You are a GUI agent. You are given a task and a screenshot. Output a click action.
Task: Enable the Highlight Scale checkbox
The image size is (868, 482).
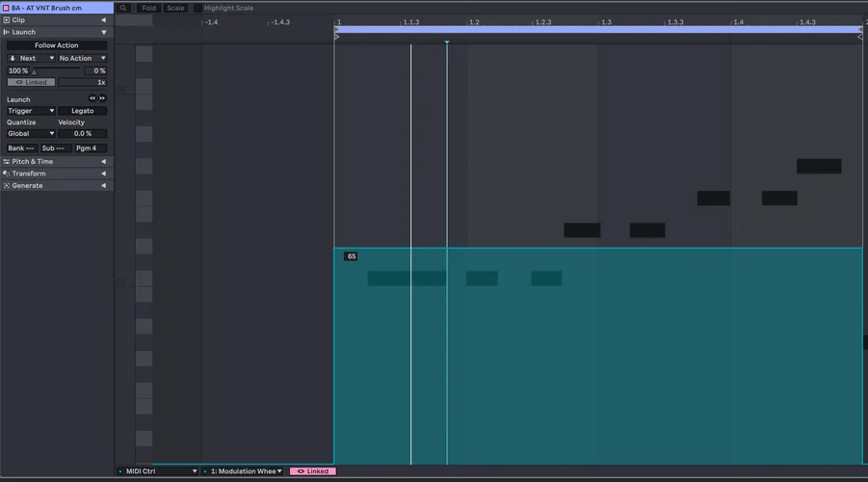click(x=197, y=8)
